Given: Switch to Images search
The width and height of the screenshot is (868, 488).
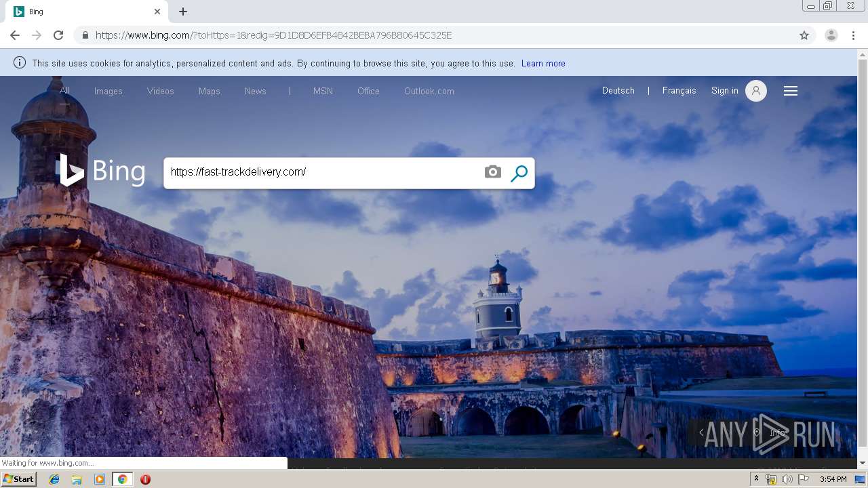Looking at the screenshot, I should [x=108, y=91].
